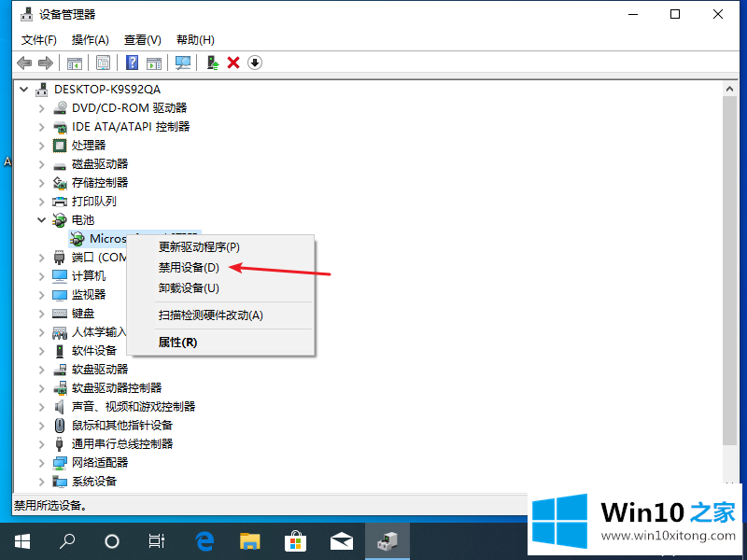The width and height of the screenshot is (747, 560).
Task: Choose 属性(R) from context menu
Action: pos(220,343)
